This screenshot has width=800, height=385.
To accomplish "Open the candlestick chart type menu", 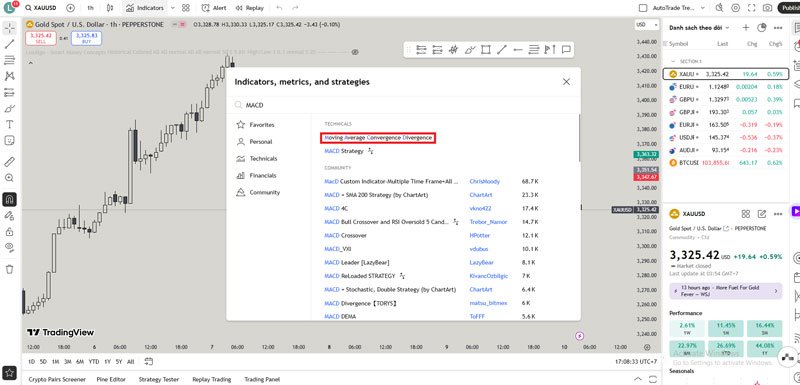I will point(110,8).
